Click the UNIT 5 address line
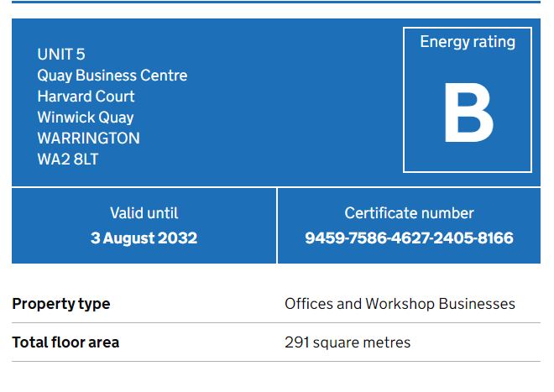Screen dimensions: 554x392 [x=61, y=55]
